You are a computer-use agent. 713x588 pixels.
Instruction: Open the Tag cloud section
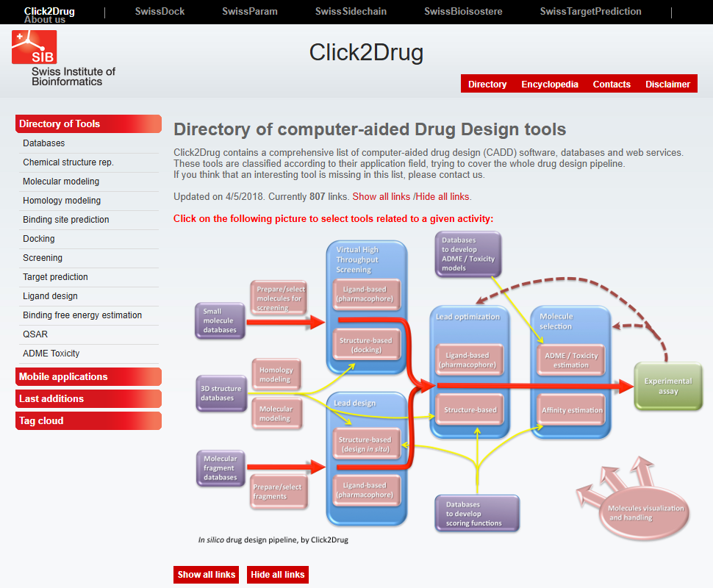click(x=88, y=420)
